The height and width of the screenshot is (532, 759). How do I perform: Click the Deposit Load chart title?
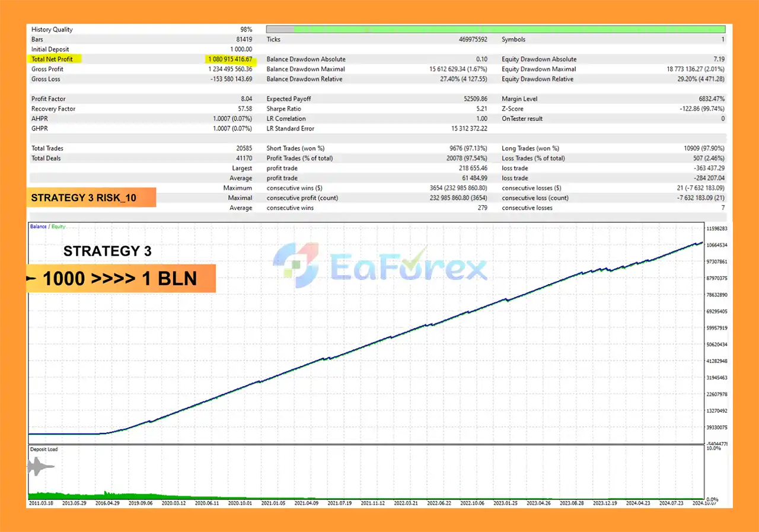coord(44,450)
